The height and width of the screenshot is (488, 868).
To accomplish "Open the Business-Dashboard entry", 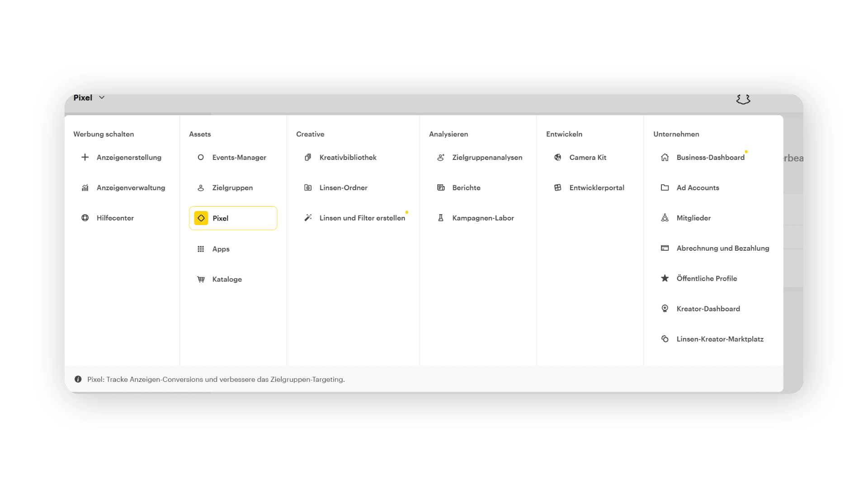I will (710, 157).
